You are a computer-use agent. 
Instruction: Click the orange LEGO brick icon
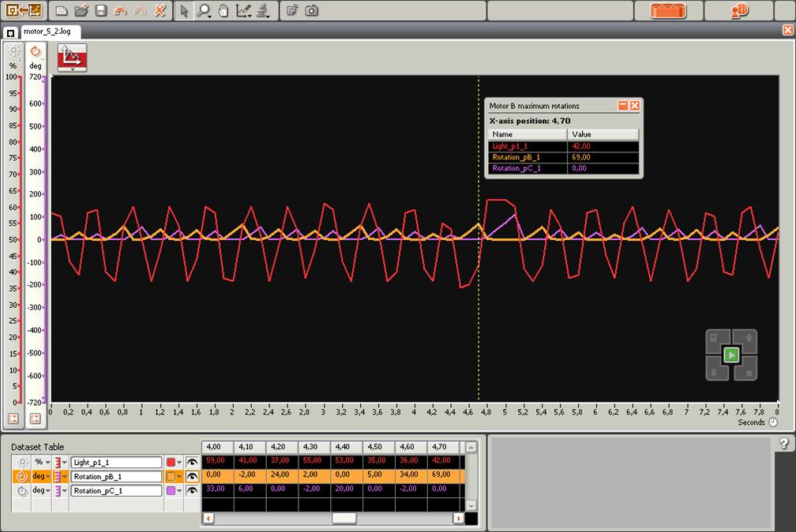click(x=667, y=11)
